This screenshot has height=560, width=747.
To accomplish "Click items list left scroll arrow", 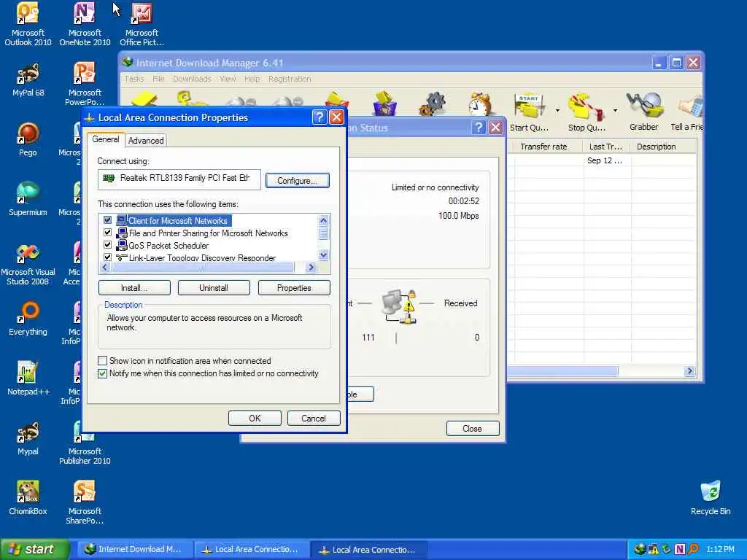I will pos(104,267).
